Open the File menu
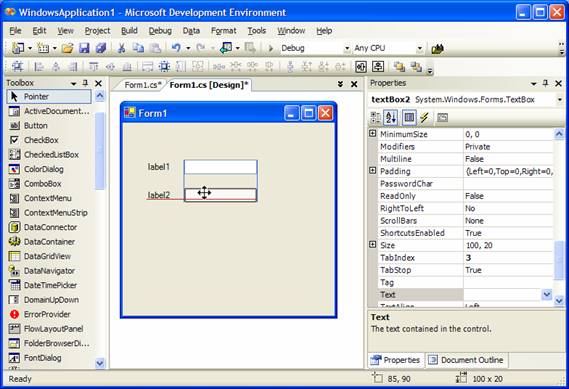Viewport: 569px width, 389px height. click(15, 31)
